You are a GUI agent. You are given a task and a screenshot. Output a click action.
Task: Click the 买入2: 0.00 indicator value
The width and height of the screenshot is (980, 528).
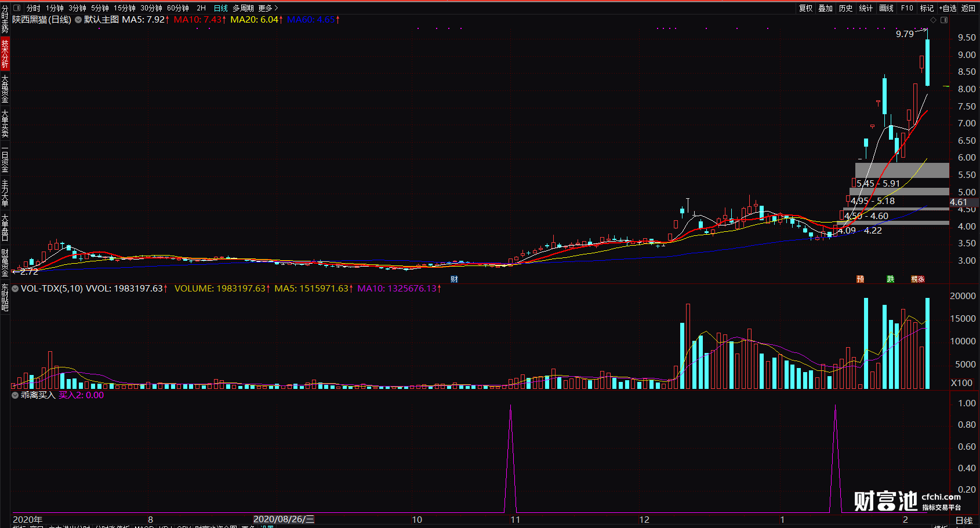click(x=81, y=395)
